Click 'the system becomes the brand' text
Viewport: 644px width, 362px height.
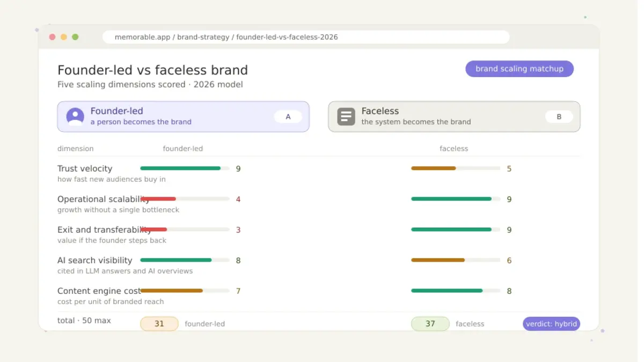coord(416,122)
